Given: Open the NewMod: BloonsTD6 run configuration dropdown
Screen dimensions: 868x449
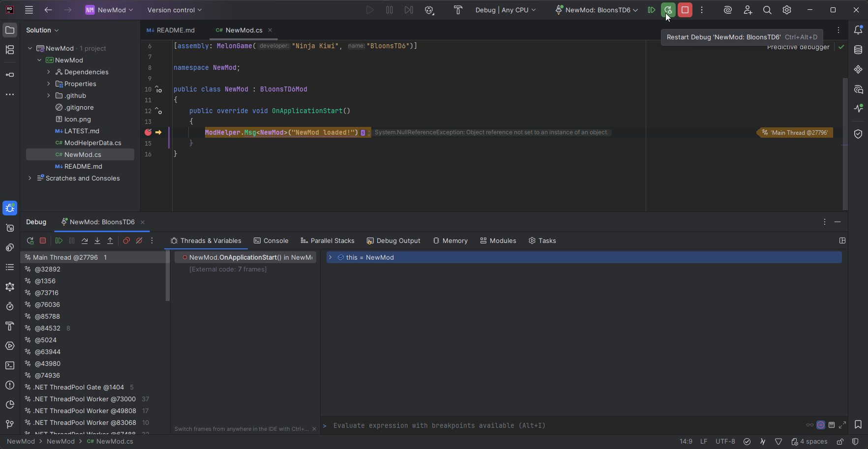Looking at the screenshot, I should (x=596, y=10).
